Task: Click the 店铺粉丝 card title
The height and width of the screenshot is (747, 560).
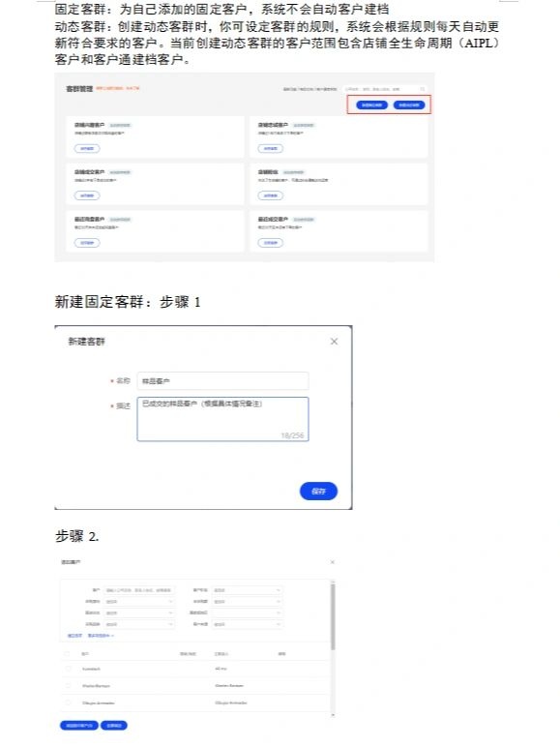Action: click(268, 172)
